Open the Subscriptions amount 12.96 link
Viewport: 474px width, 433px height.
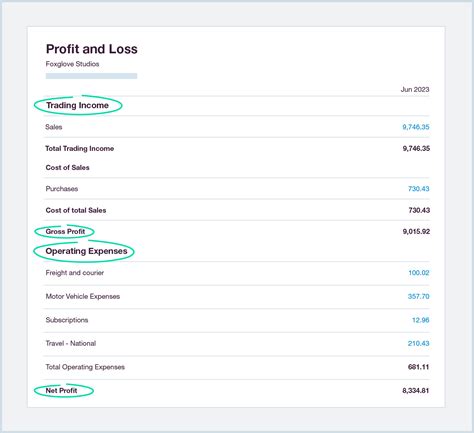421,320
